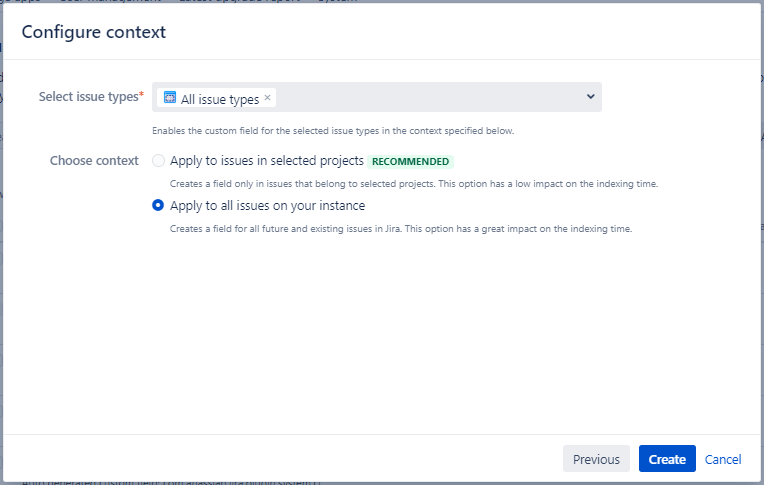Go back with the Previous button
The width and height of the screenshot is (764, 485).
[x=596, y=459]
